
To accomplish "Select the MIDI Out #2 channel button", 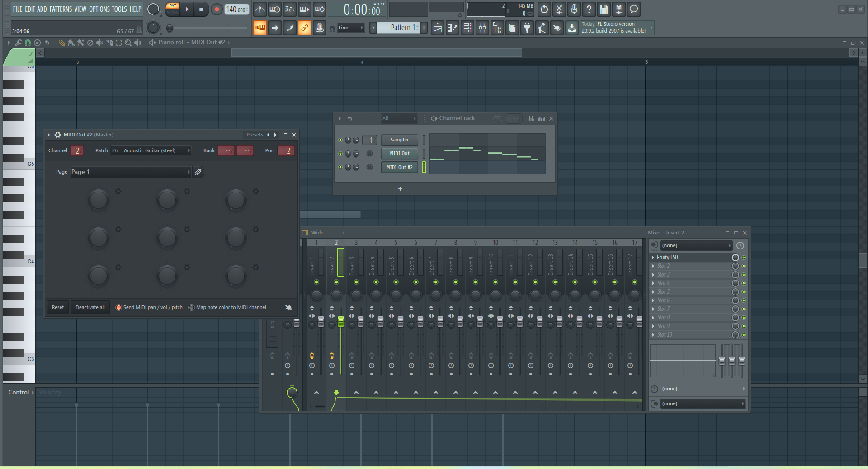I will pos(400,167).
